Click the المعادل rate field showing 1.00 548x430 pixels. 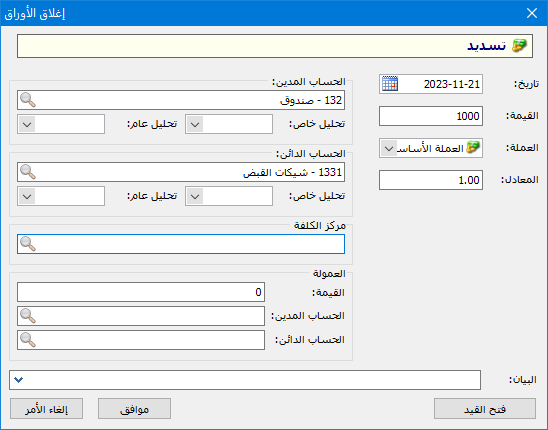(431, 180)
